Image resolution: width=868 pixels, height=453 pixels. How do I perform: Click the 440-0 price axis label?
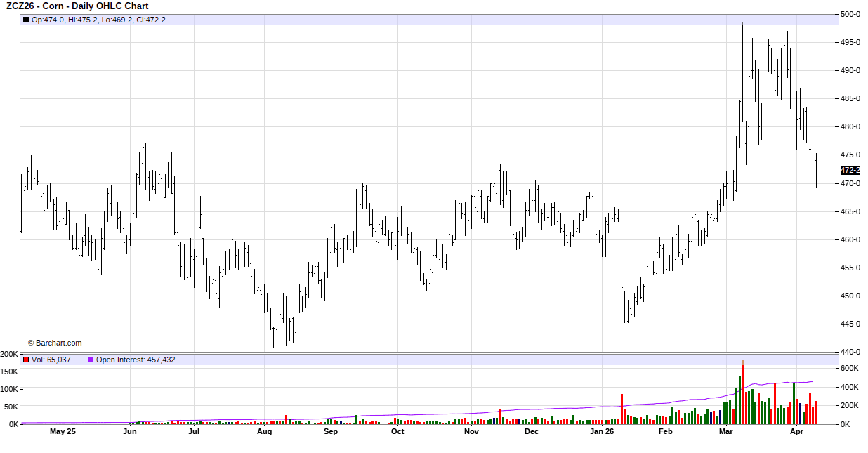(x=850, y=352)
